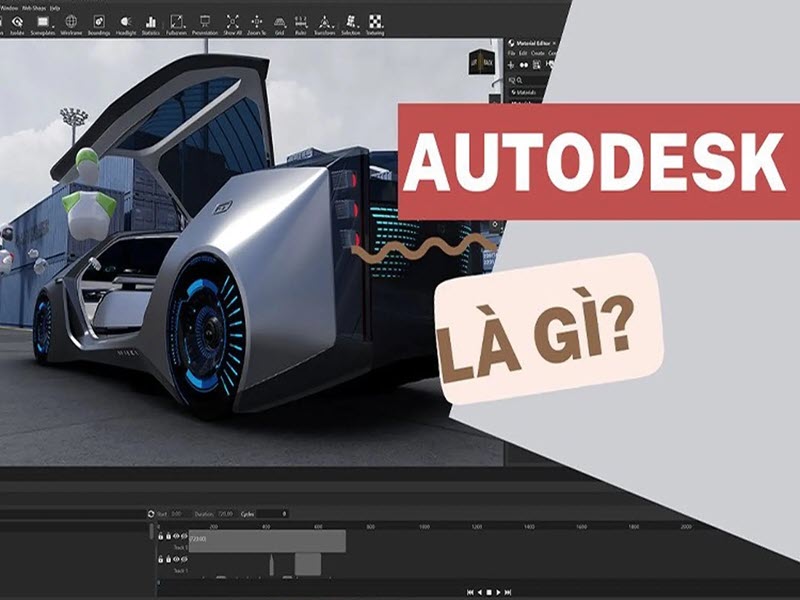Screen dimensions: 800x600
Task: Click the unlock icon on the second timeline track
Action: [x=160, y=559]
